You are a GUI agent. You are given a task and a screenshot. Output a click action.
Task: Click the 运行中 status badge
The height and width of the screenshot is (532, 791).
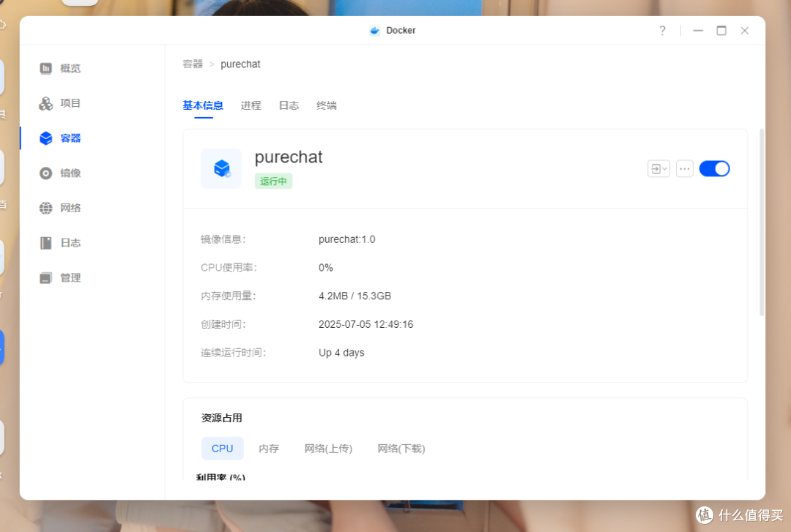click(273, 181)
